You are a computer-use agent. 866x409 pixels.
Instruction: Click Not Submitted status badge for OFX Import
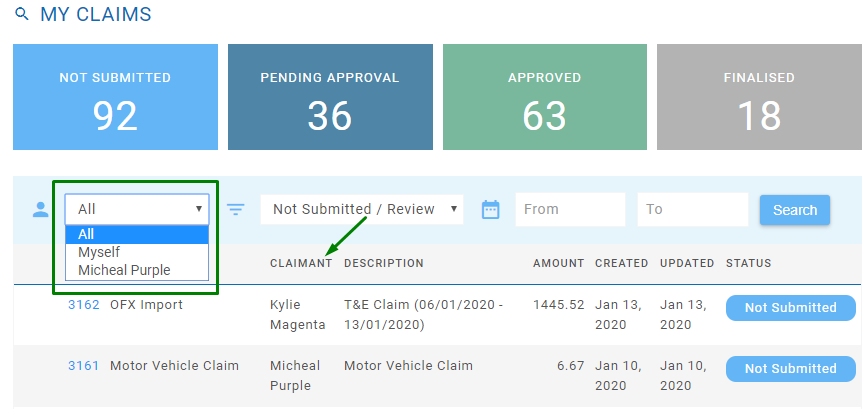click(x=790, y=308)
